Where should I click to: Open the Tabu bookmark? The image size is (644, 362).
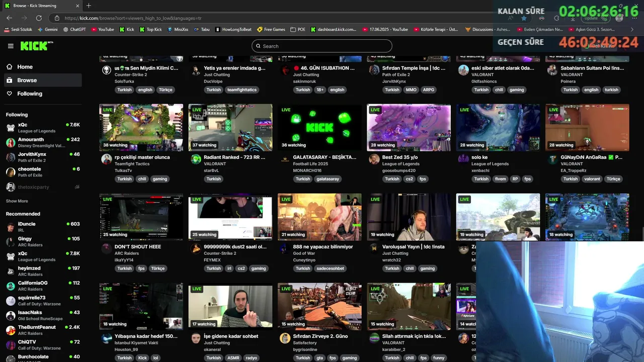coord(202,30)
